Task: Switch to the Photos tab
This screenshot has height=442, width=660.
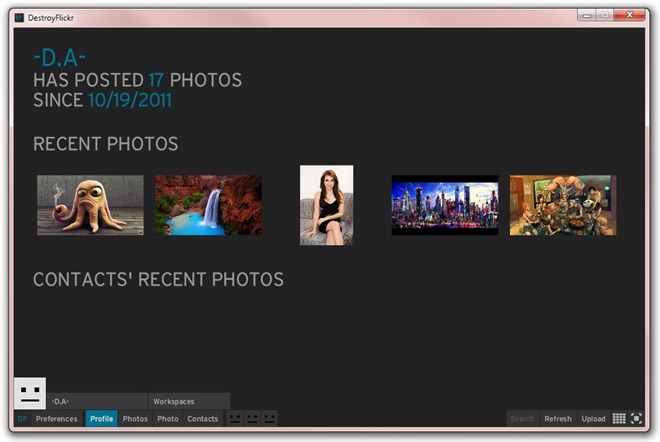Action: click(x=135, y=418)
